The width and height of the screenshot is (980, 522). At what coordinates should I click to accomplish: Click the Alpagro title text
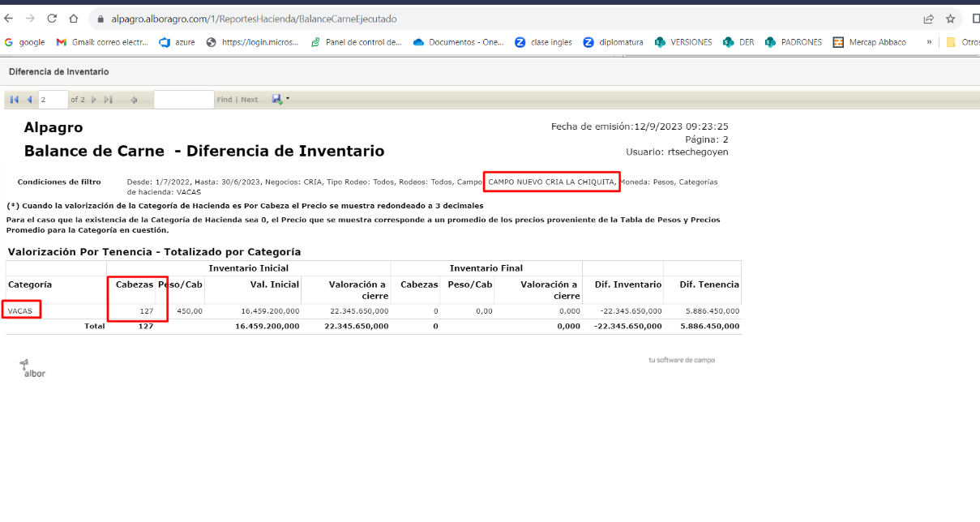(53, 128)
